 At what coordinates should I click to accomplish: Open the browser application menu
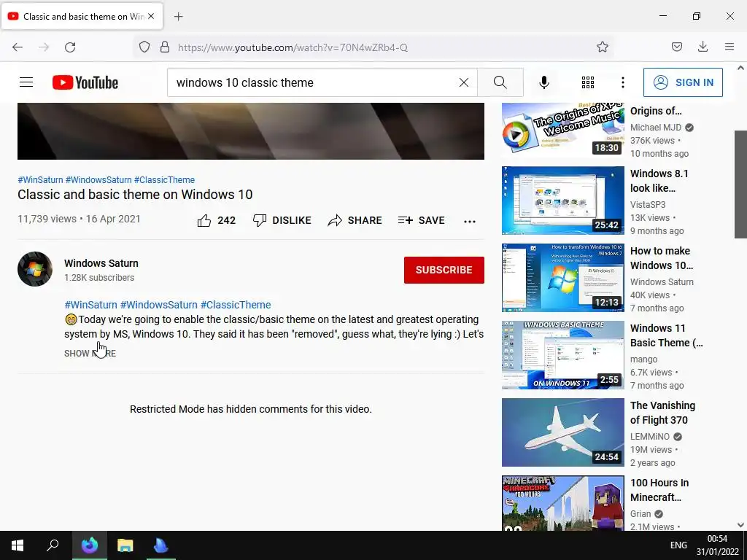729,47
